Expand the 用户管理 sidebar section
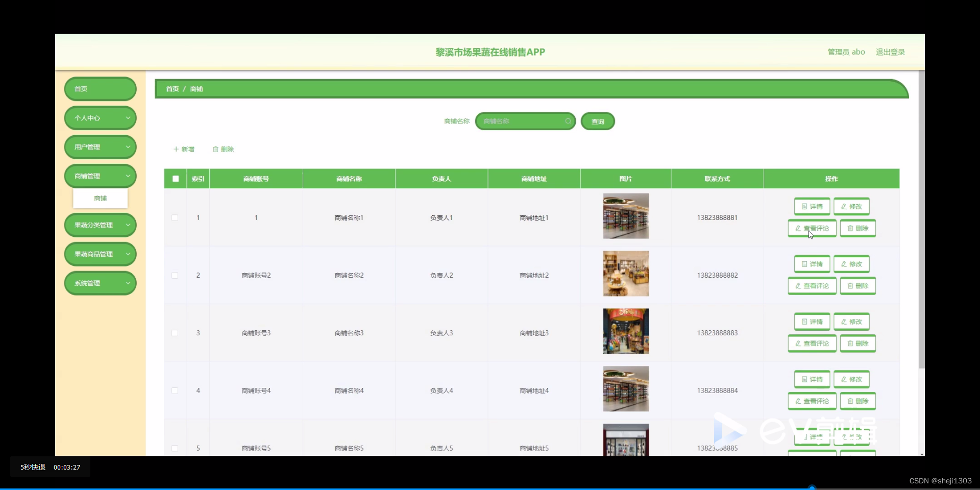Screen dimensions: 980x490 [100, 146]
